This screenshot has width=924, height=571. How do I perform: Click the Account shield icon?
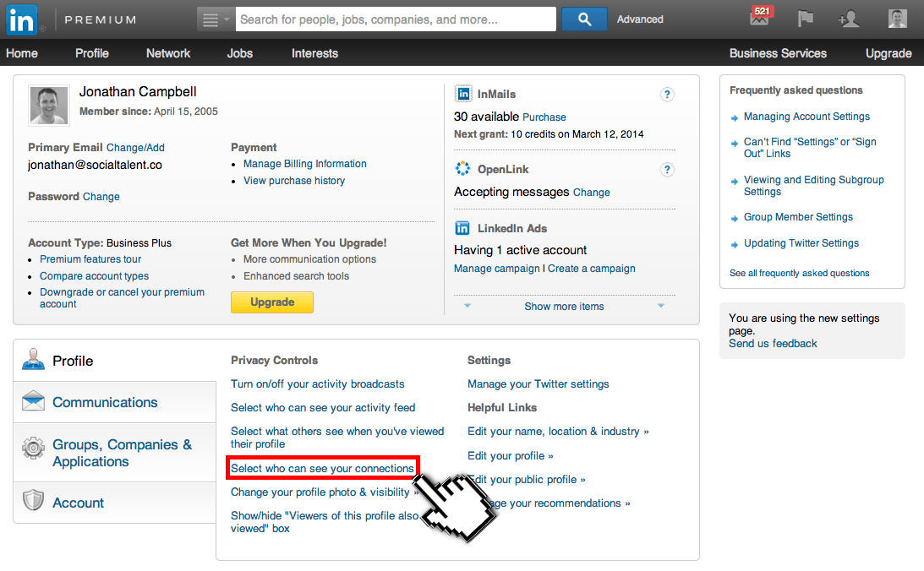click(34, 500)
